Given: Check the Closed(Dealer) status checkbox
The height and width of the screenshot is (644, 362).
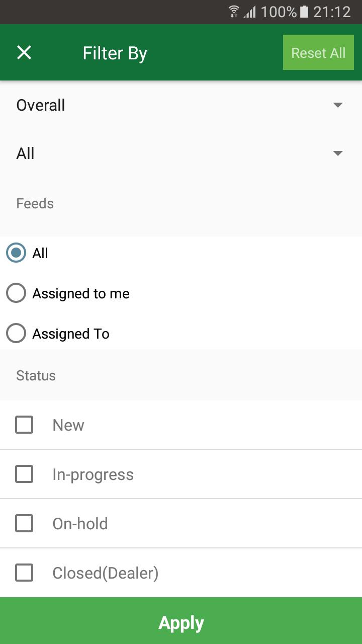Looking at the screenshot, I should (x=24, y=573).
